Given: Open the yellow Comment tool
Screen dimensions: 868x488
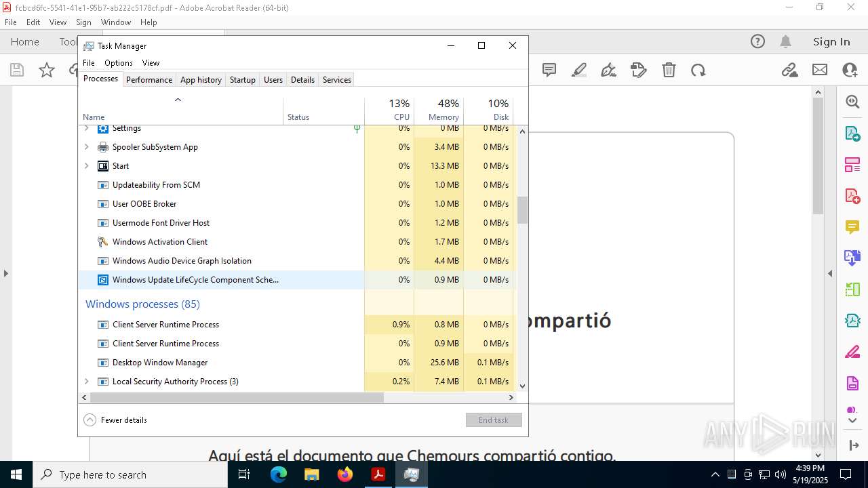Looking at the screenshot, I should (x=852, y=226).
